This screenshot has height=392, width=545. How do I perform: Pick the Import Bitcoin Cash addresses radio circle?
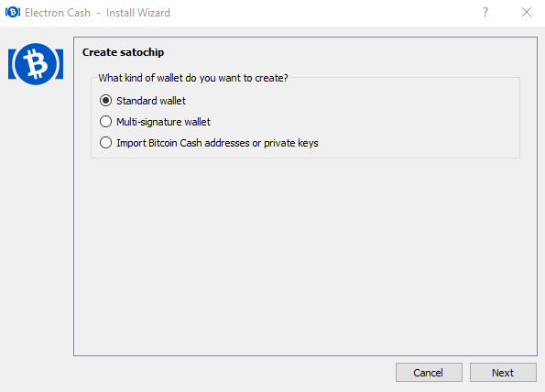105,143
